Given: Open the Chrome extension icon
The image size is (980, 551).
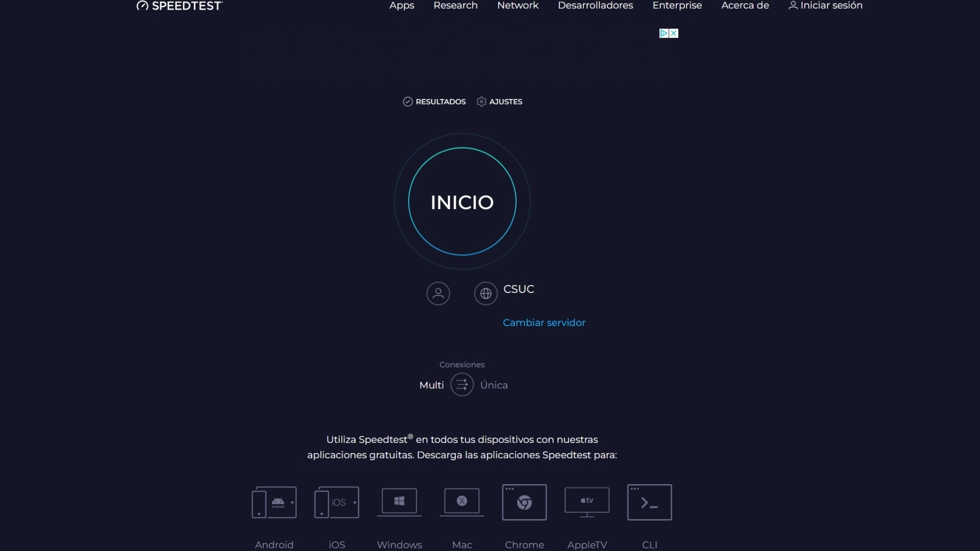Looking at the screenshot, I should pyautogui.click(x=524, y=502).
